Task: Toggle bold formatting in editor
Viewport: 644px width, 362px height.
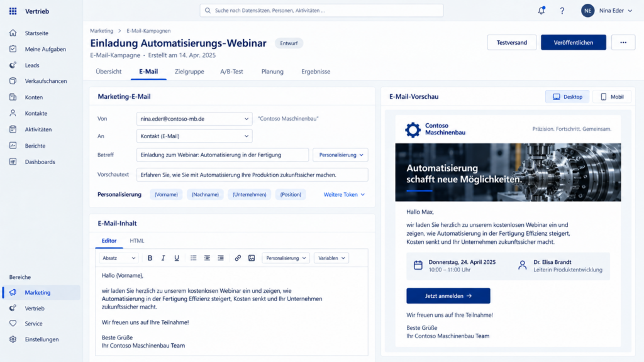Action: [x=150, y=258]
